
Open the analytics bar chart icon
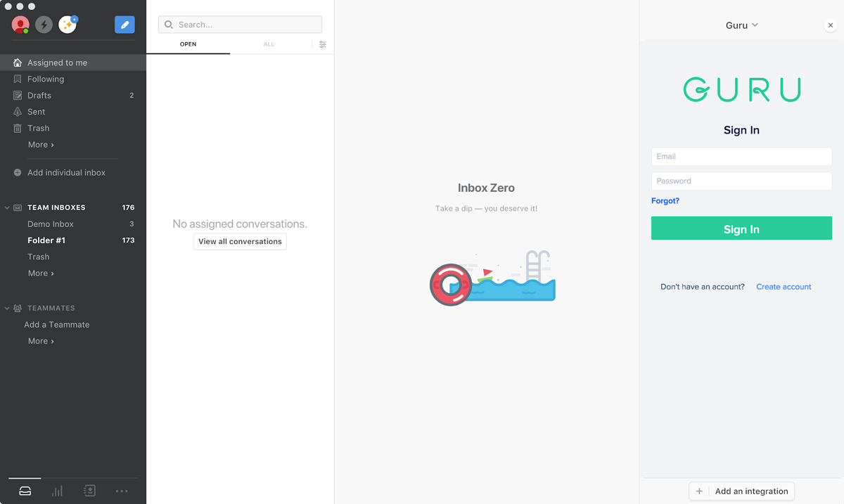tap(57, 491)
